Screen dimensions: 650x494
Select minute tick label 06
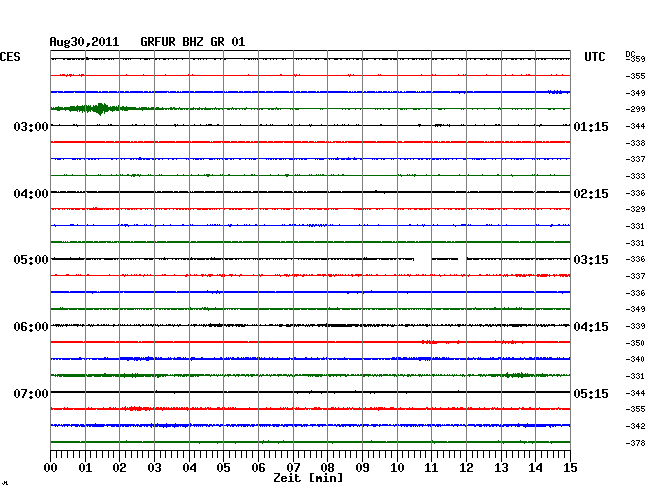click(258, 467)
